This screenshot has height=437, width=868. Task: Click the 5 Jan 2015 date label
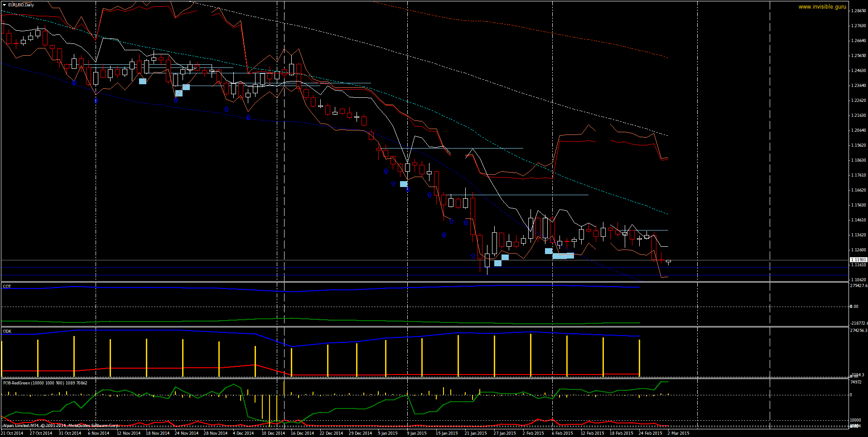click(x=388, y=433)
